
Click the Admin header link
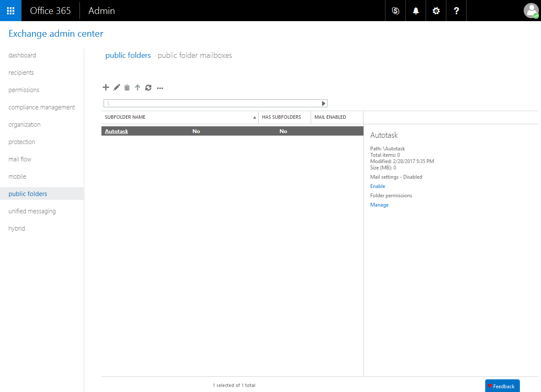101,11
